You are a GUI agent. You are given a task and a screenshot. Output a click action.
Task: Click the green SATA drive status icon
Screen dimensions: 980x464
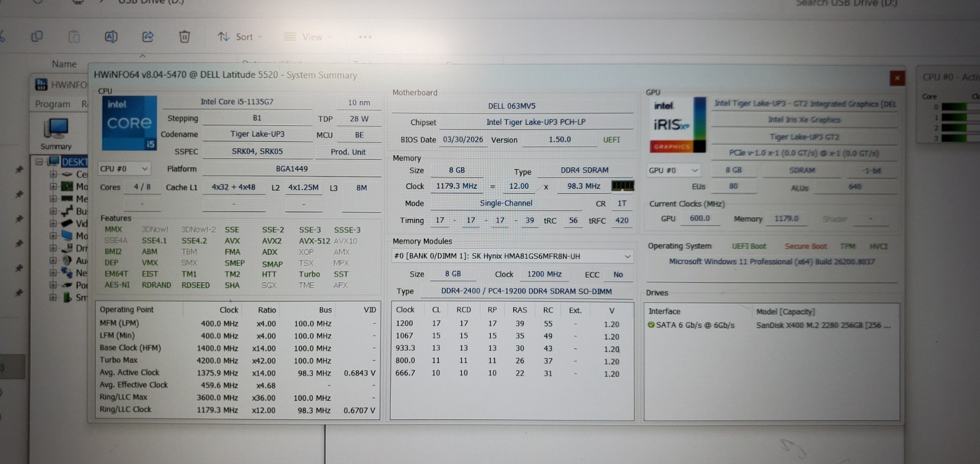click(x=651, y=325)
